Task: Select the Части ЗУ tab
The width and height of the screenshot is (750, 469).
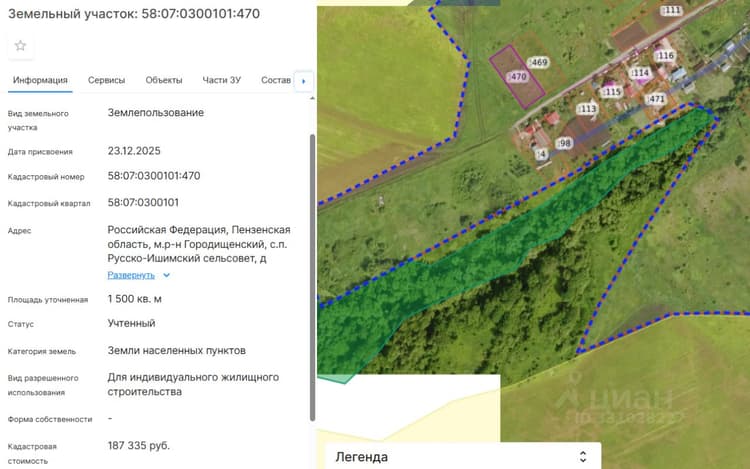Action: click(221, 80)
